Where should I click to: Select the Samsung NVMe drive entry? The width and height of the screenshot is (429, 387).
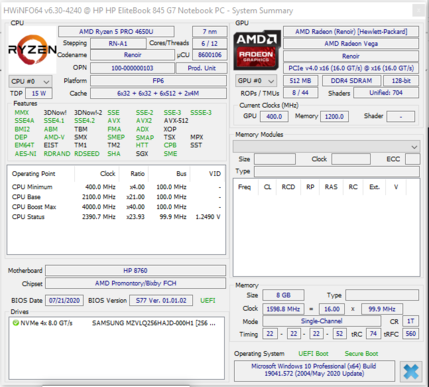click(x=115, y=323)
